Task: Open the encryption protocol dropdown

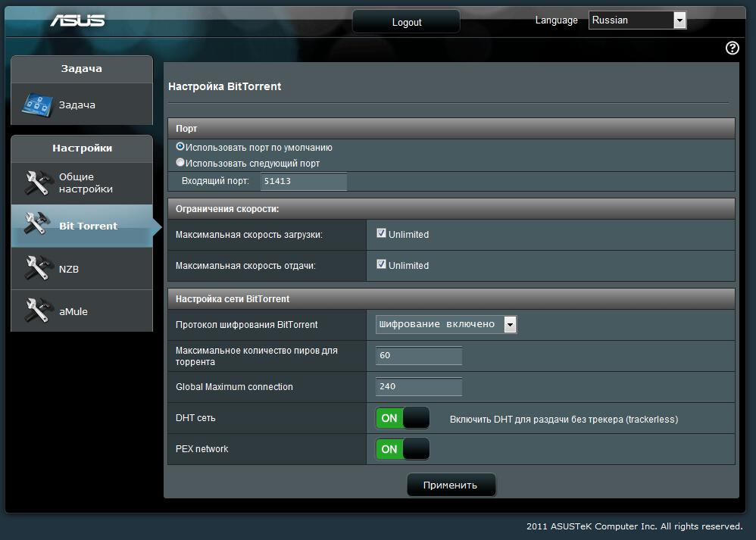Action: pos(446,324)
